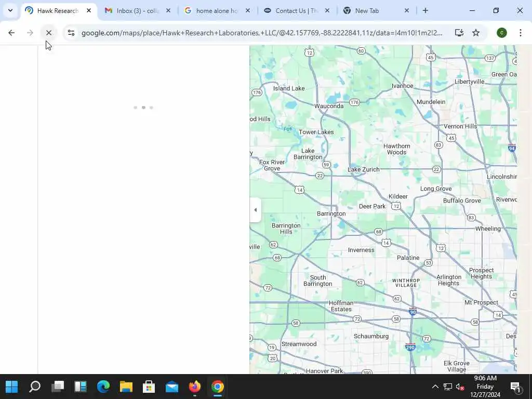The height and width of the screenshot is (399, 532).
Task: Click Vernon Hills label on the map
Action: pyautogui.click(x=460, y=126)
